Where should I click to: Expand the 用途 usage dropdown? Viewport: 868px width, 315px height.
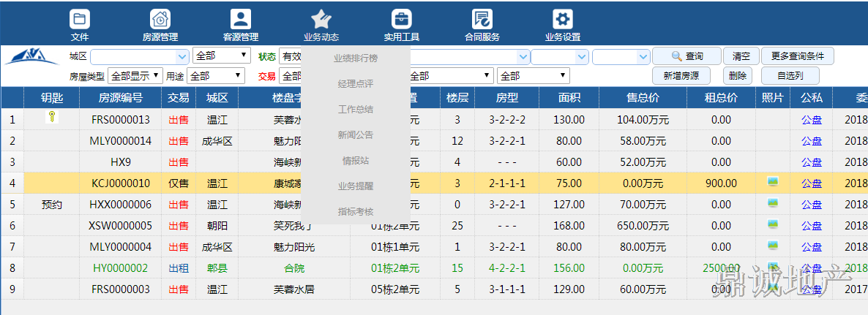(238, 75)
